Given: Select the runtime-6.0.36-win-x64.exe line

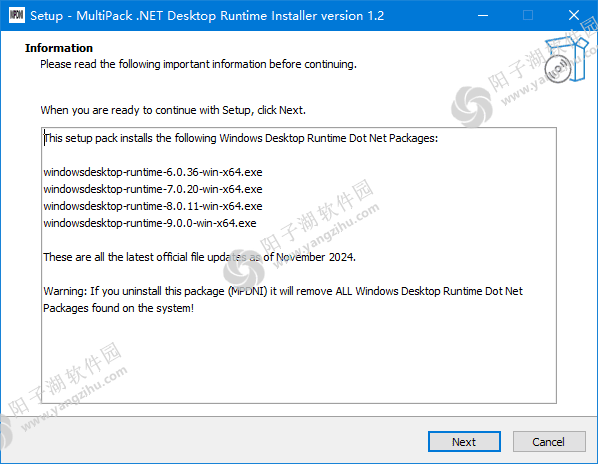Looking at the screenshot, I should tap(153, 172).
